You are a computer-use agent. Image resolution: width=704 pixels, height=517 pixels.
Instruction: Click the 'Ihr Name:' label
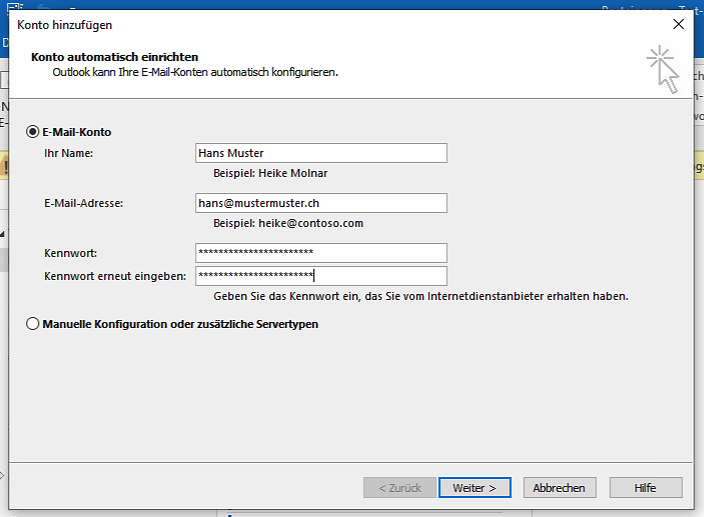point(68,153)
